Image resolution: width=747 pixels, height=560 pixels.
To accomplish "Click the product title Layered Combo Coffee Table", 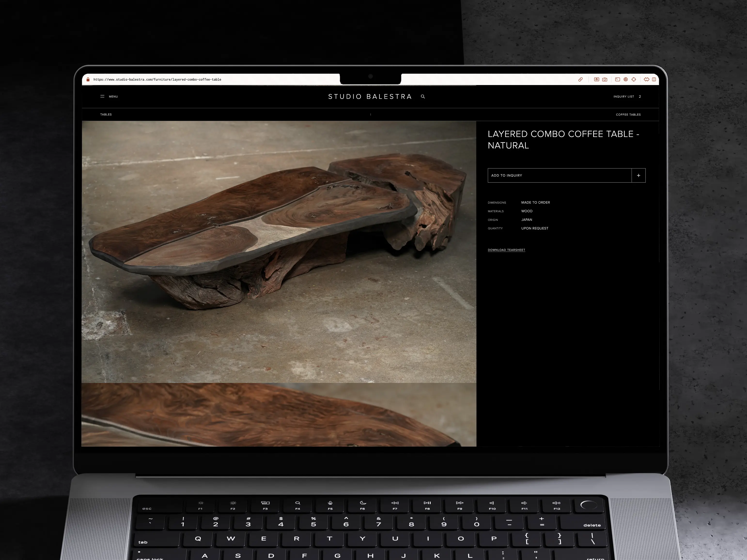I will 563,140.
